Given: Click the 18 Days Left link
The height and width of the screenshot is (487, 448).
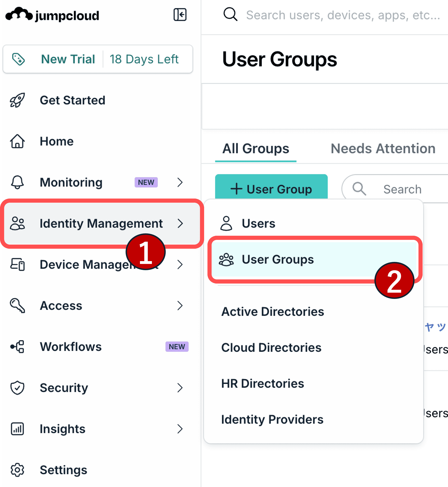Looking at the screenshot, I should coord(144,59).
